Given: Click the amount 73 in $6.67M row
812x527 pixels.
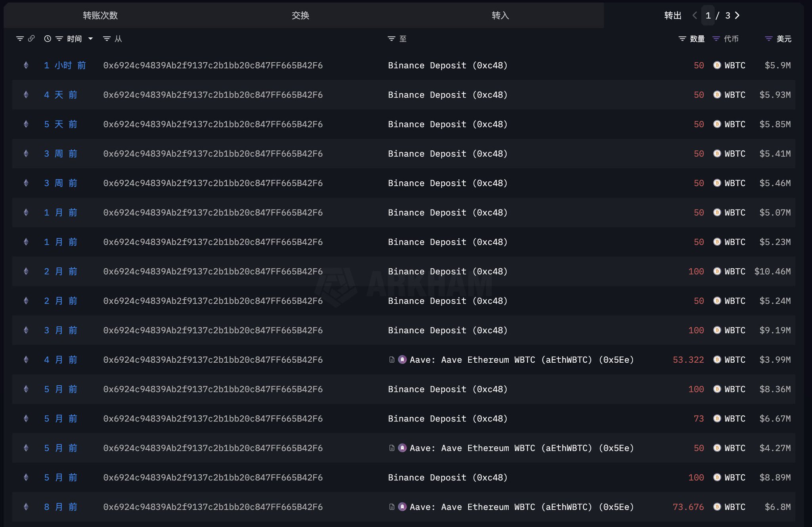Looking at the screenshot, I should pos(699,419).
